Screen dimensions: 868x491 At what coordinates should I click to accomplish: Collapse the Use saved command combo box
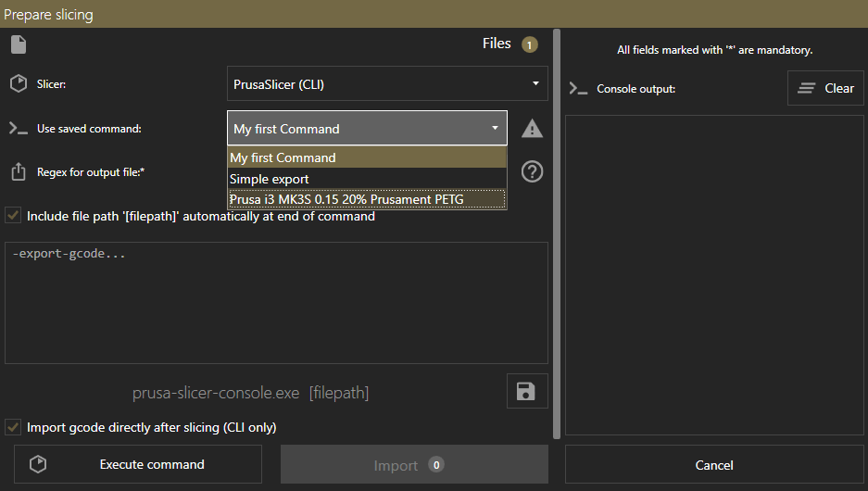[367, 128]
